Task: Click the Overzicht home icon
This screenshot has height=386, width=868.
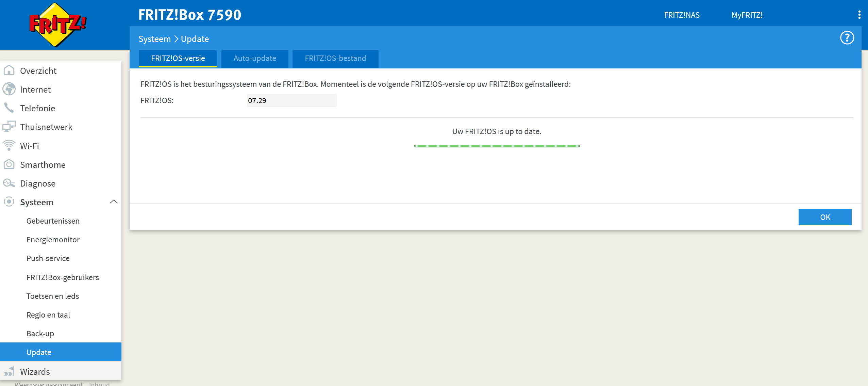Action: click(9, 70)
